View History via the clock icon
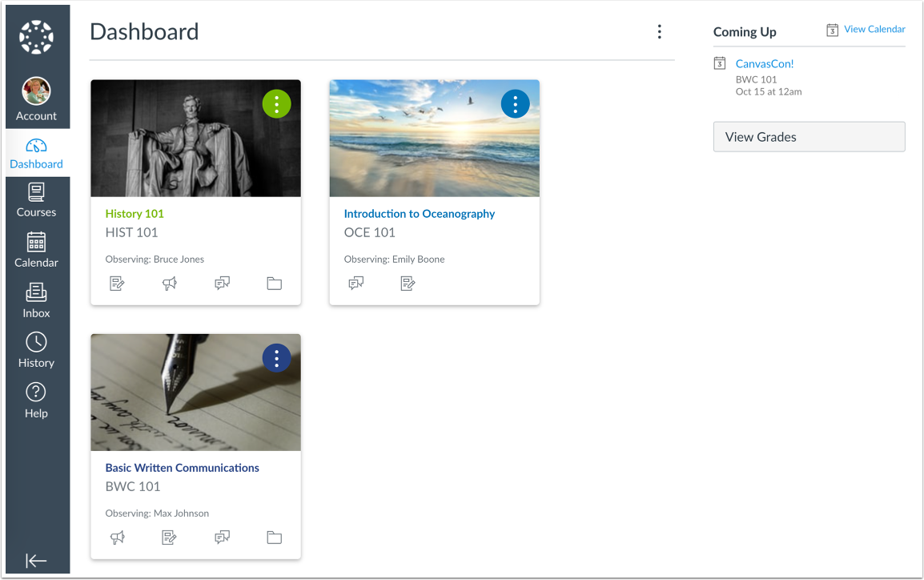Screen dimensions: 924x580 click(x=36, y=349)
